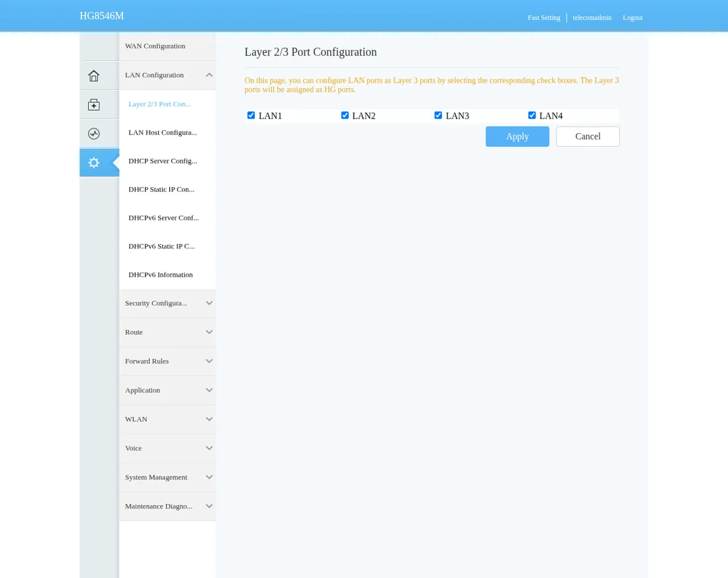728x578 pixels.
Task: Uncheck the LAN3 checkbox
Action: click(x=438, y=115)
